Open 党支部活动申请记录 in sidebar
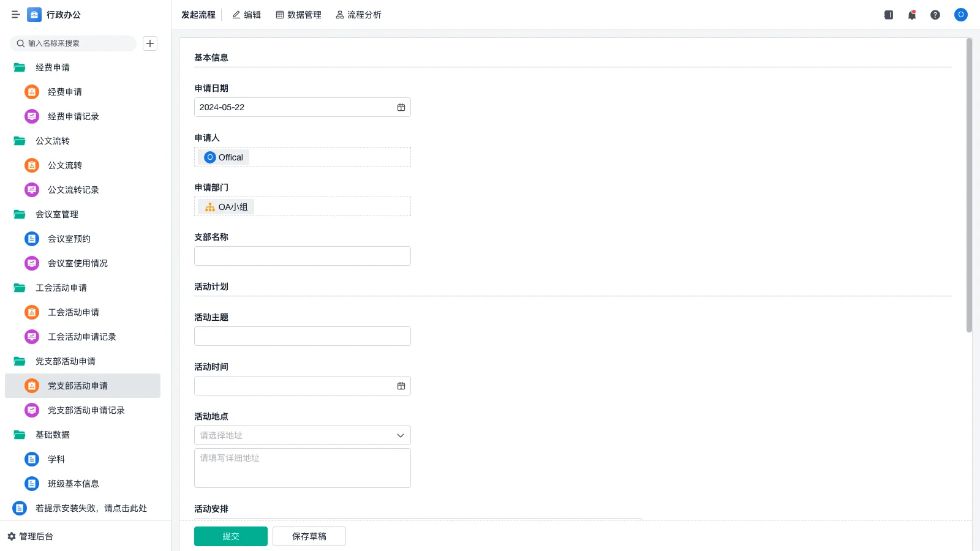The height and width of the screenshot is (551, 980). (83, 410)
